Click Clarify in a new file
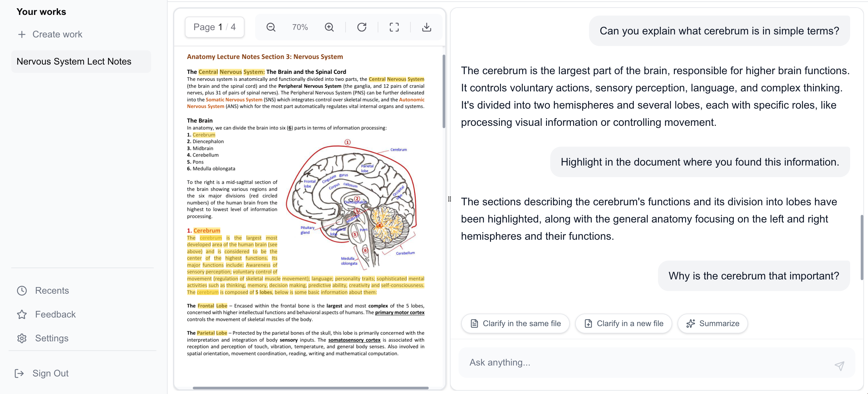868x394 pixels. coord(624,323)
